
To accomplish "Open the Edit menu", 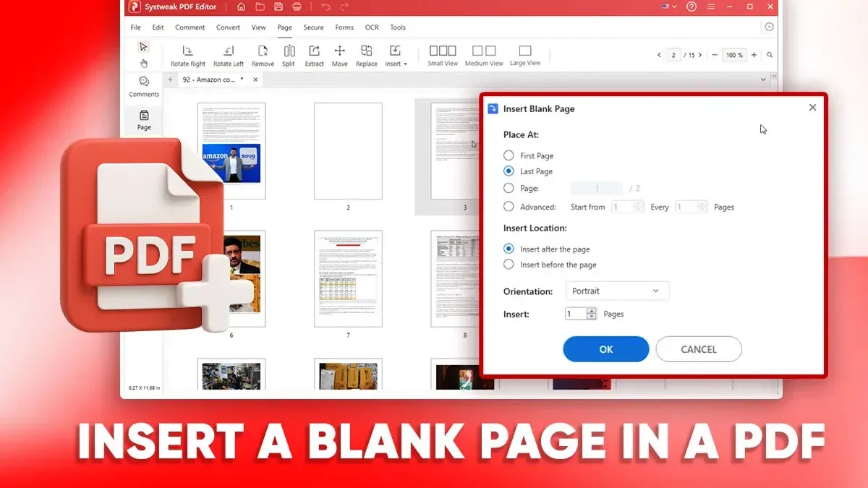I will (x=158, y=27).
